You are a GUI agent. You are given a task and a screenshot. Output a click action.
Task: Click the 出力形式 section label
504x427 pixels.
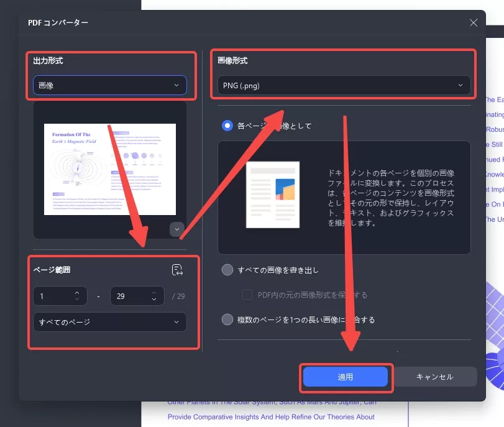click(x=48, y=60)
